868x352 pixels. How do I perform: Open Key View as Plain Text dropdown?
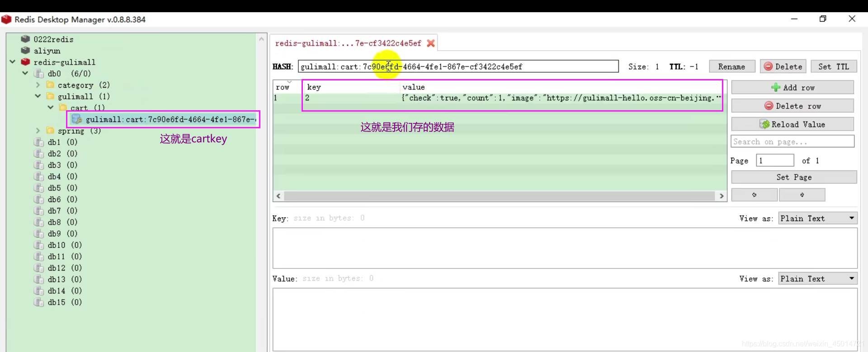[818, 218]
